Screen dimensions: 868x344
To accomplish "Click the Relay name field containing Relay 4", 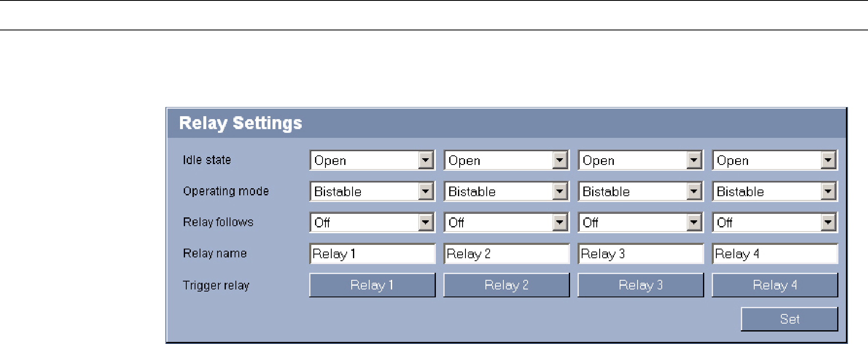I will pos(775,254).
